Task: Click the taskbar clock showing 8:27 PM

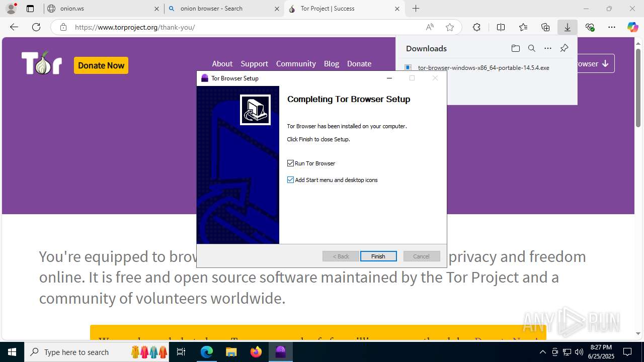Action: (x=601, y=352)
